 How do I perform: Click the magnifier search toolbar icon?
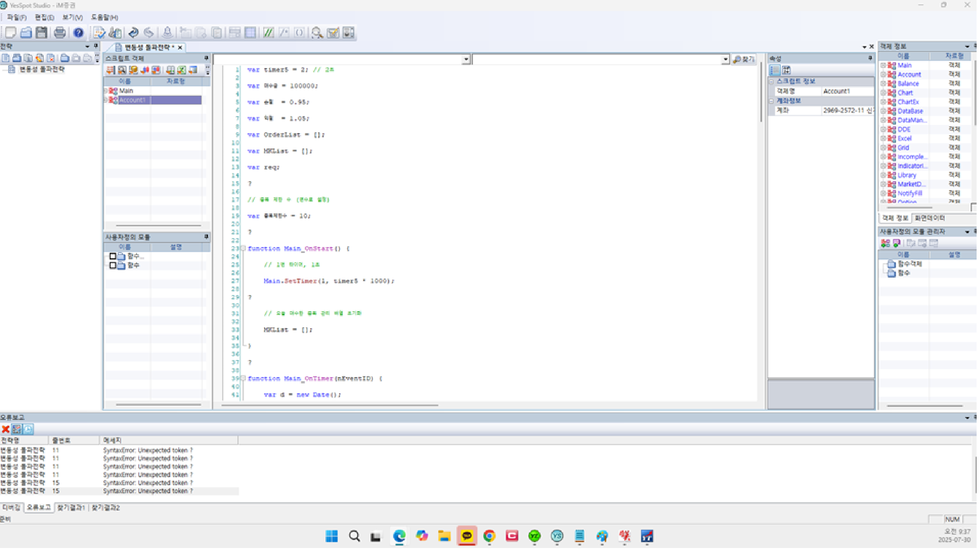coord(317,33)
